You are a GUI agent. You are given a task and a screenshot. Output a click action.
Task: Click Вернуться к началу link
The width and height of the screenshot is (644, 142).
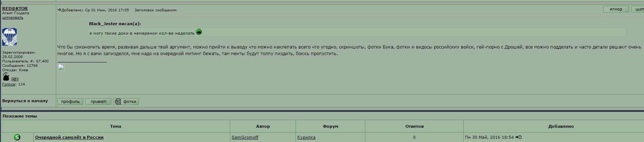pyautogui.click(x=25, y=101)
